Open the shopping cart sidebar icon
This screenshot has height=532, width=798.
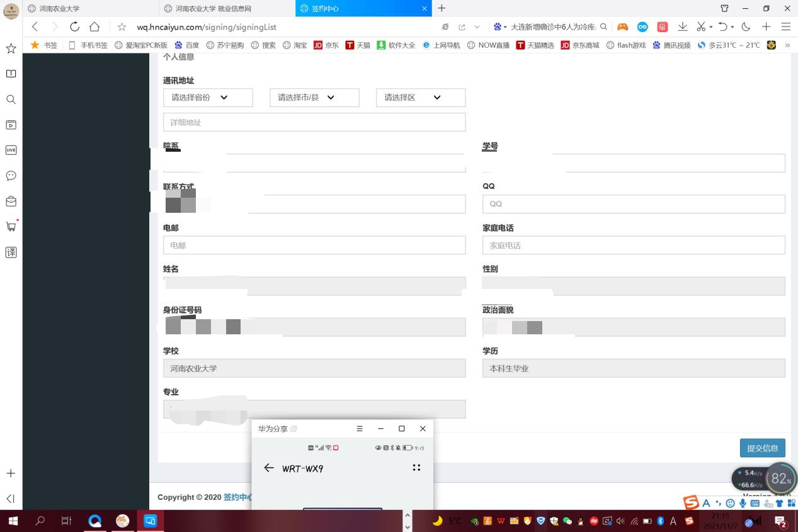(11, 227)
